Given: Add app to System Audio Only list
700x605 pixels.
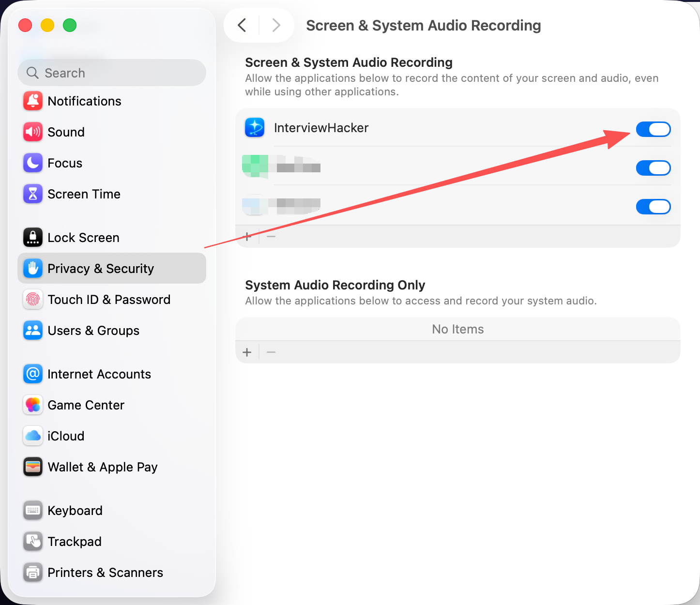Looking at the screenshot, I should click(x=247, y=352).
